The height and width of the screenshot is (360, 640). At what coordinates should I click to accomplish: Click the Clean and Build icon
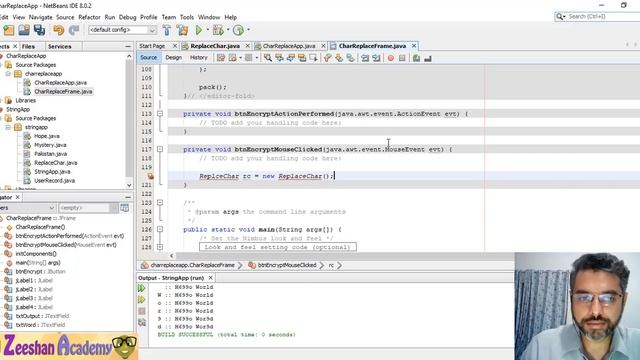point(182,30)
